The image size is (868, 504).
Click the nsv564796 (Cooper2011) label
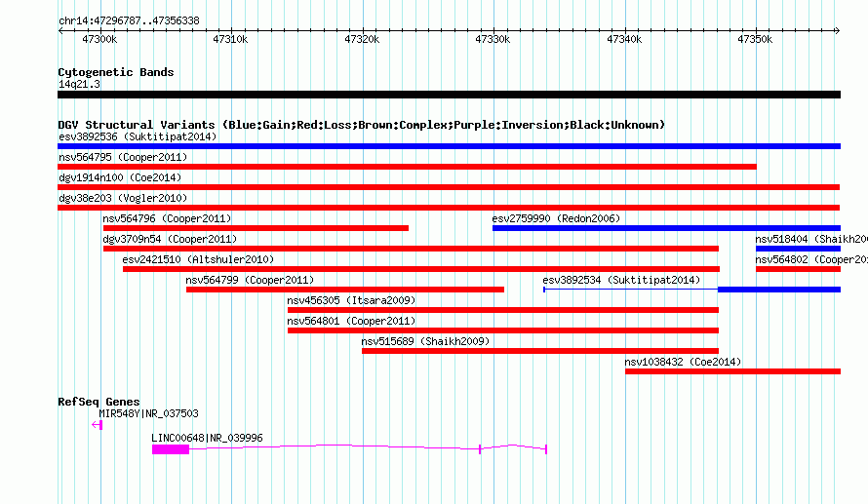tap(167, 218)
